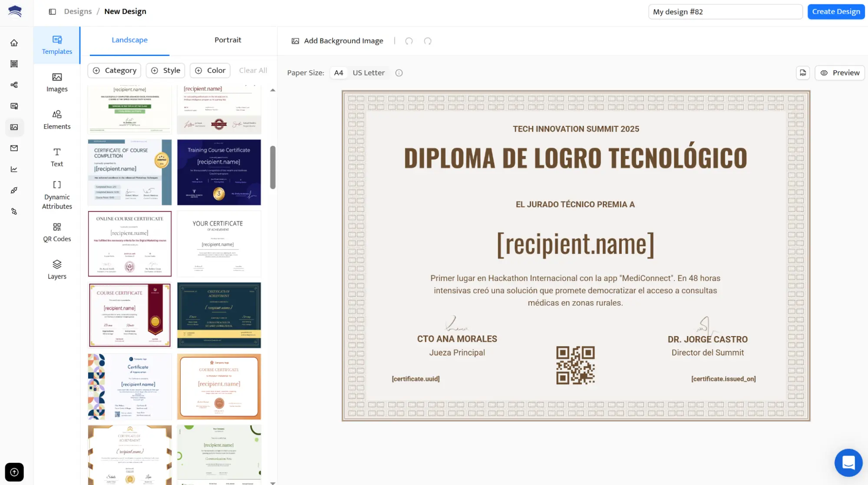Click the Create Design button
868x485 pixels.
click(x=835, y=12)
